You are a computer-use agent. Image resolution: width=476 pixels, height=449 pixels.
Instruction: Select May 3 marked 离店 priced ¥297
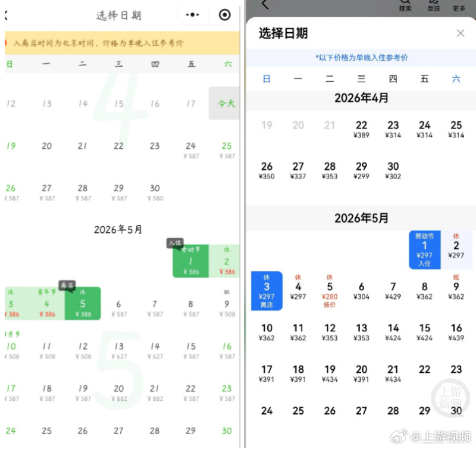coord(267,291)
